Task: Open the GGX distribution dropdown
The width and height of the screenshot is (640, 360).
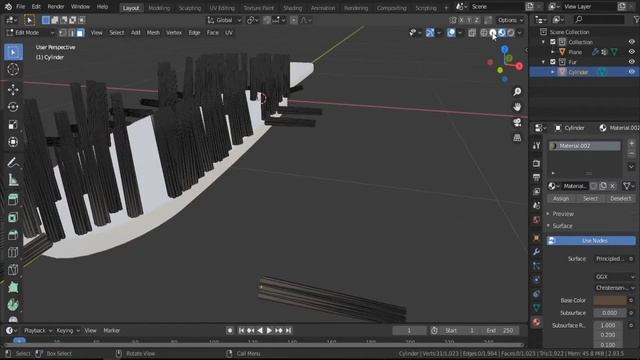Action: pyautogui.click(x=615, y=277)
